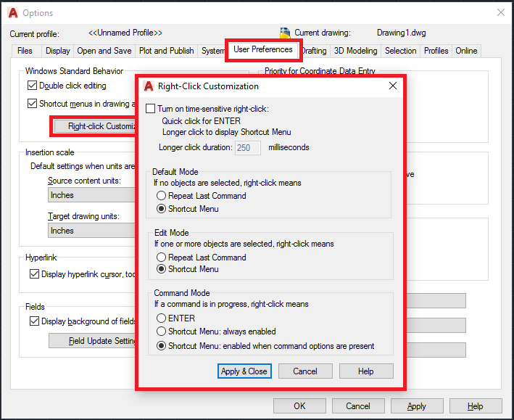
Task: Switch to the Online tab
Action: [x=466, y=51]
